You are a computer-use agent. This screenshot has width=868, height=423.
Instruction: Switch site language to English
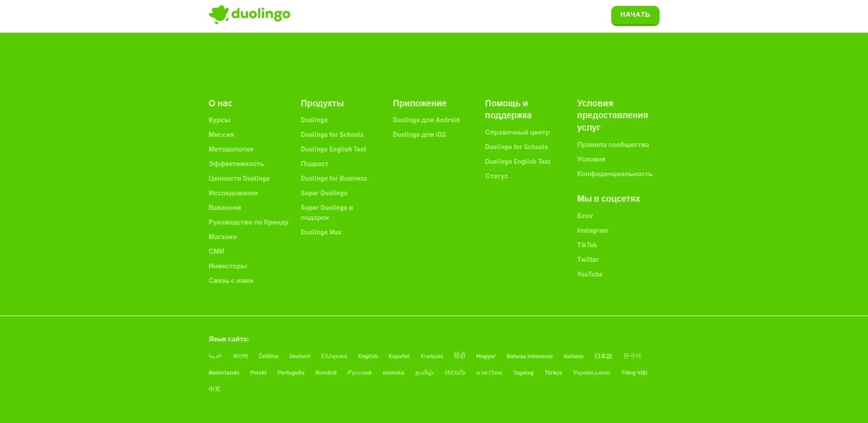[368, 356]
